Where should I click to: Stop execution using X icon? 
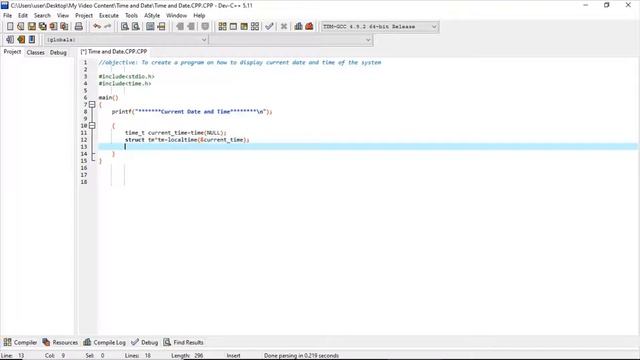[x=284, y=27]
